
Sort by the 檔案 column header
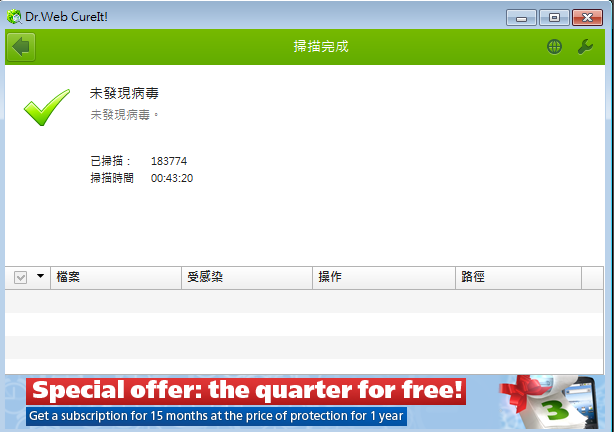click(116, 278)
